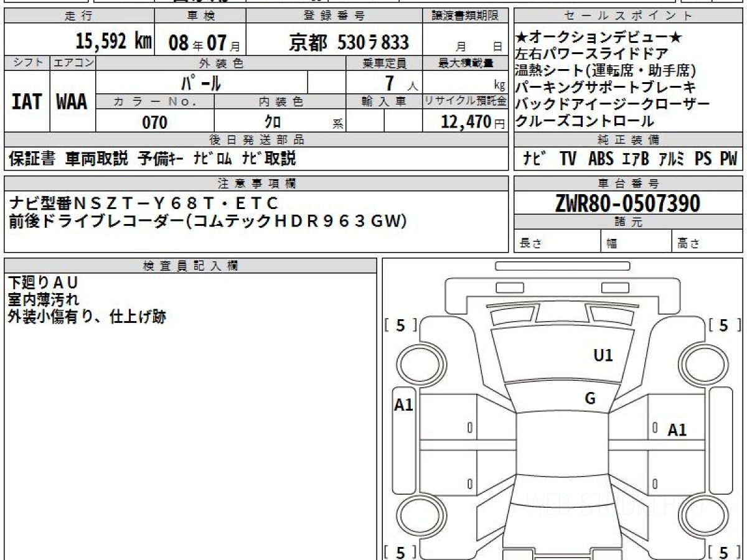Click the shift type IAT
Image resolution: width=747 pixels, height=560 pixels.
[27, 102]
